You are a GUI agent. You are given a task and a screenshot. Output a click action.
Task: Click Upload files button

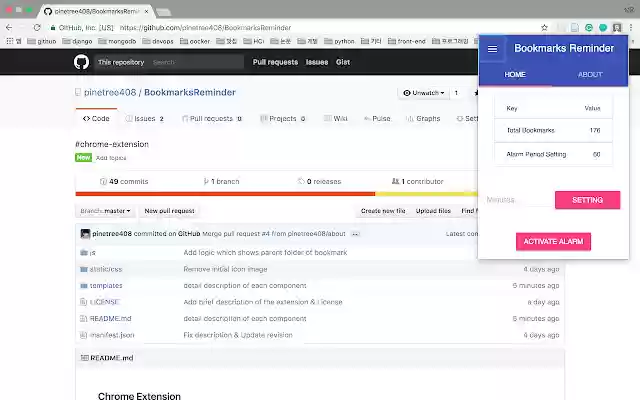coord(433,211)
